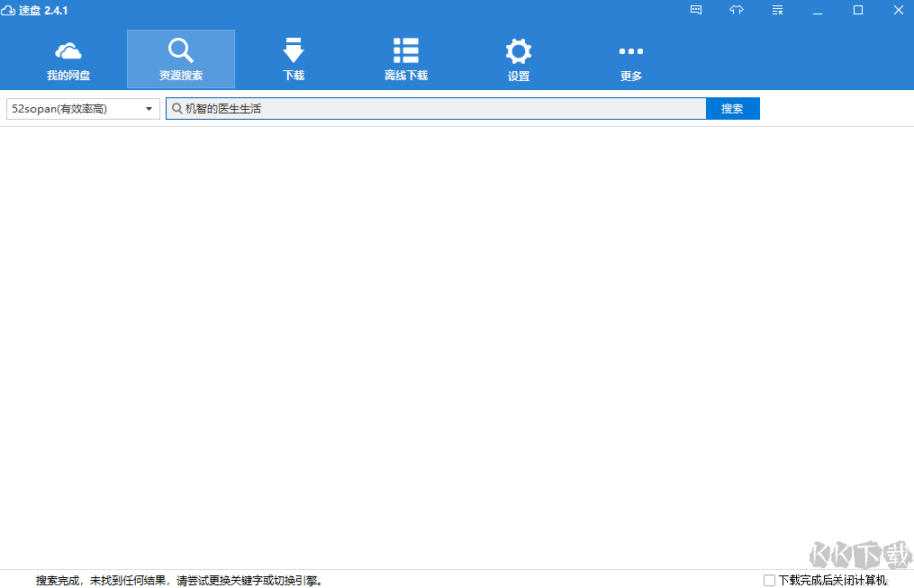The height and width of the screenshot is (588, 914).
Task: Click the 下载 download arrow icon
Action: [x=294, y=51]
